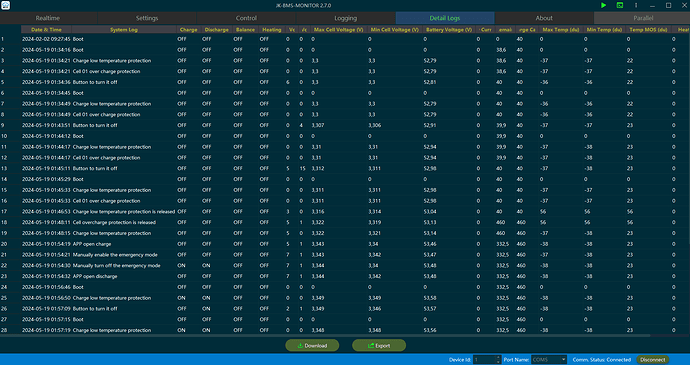Image resolution: width=690 pixels, height=365 pixels.
Task: Click timestamp 2024-05-19 01:56:46 Boot row
Action: tap(46, 287)
